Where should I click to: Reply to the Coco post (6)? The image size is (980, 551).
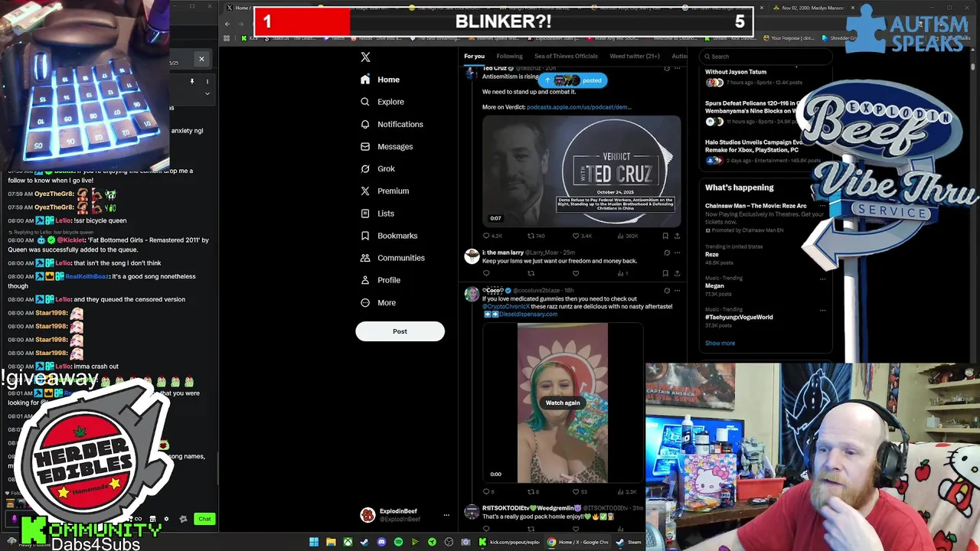(488, 491)
